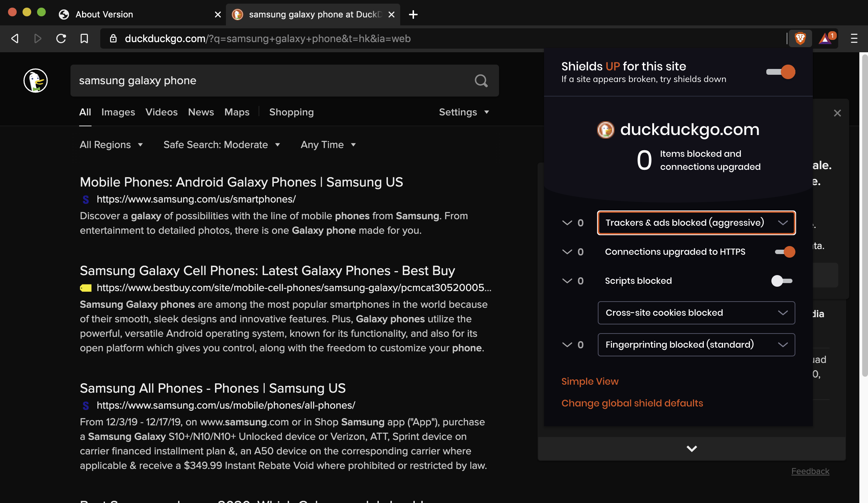868x503 pixels.
Task: Reload the page
Action: 61,38
